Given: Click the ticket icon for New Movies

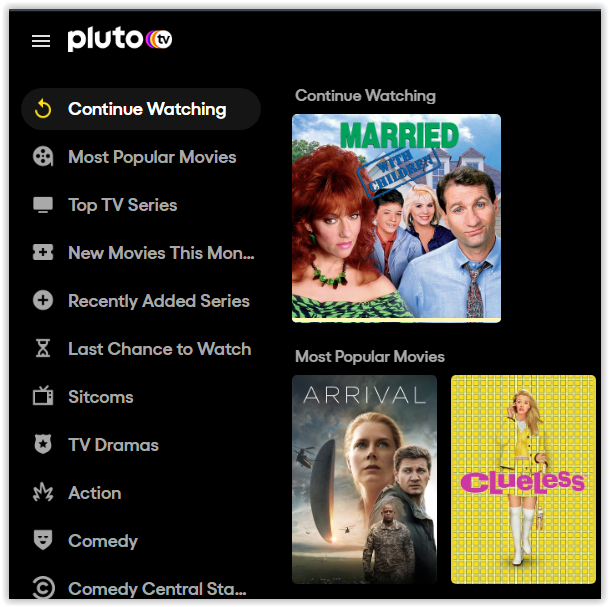Looking at the screenshot, I should [x=43, y=252].
